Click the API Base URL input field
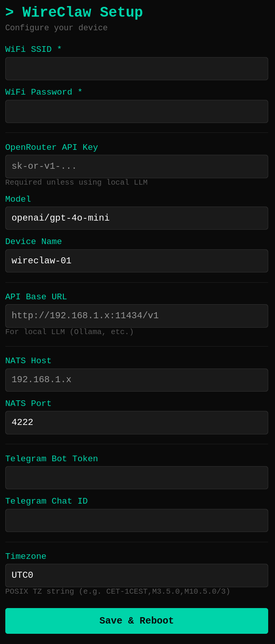The height and width of the screenshot is (644, 275). [x=137, y=316]
